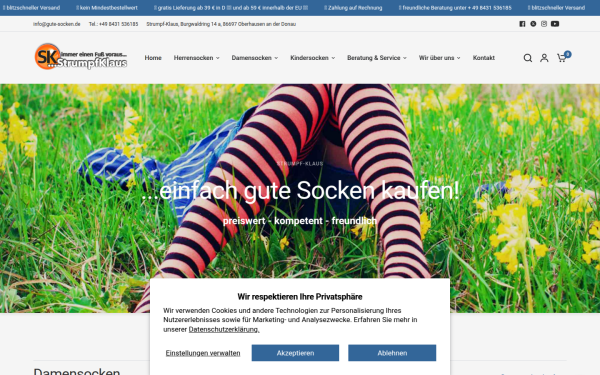600x375 pixels.
Task: Open the Instagram social icon
Action: pyautogui.click(x=544, y=24)
